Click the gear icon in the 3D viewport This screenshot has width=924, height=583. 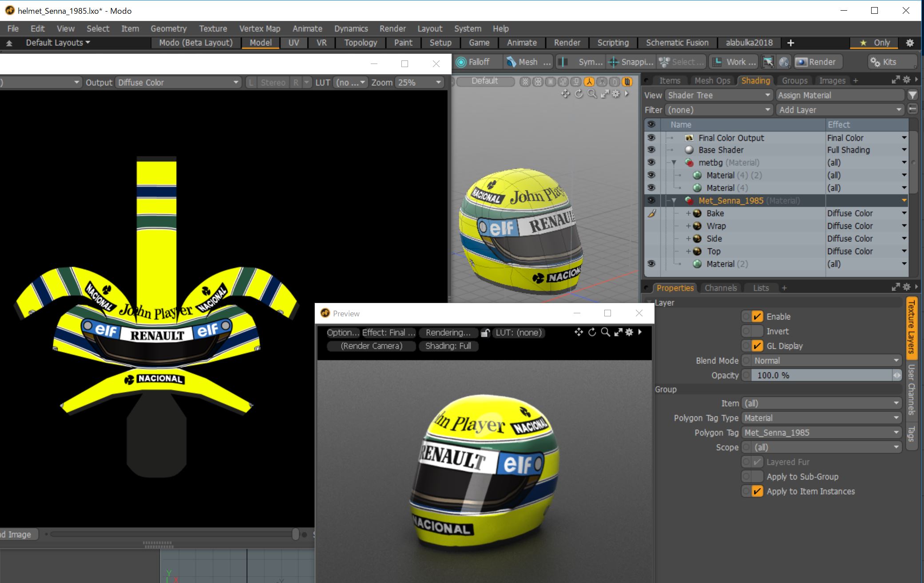coord(616,94)
